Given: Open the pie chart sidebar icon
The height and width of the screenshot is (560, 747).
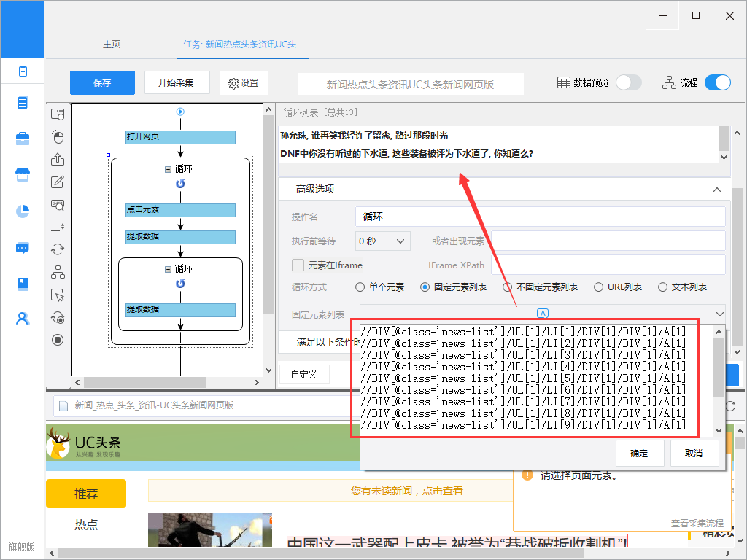Looking at the screenshot, I should 23,211.
